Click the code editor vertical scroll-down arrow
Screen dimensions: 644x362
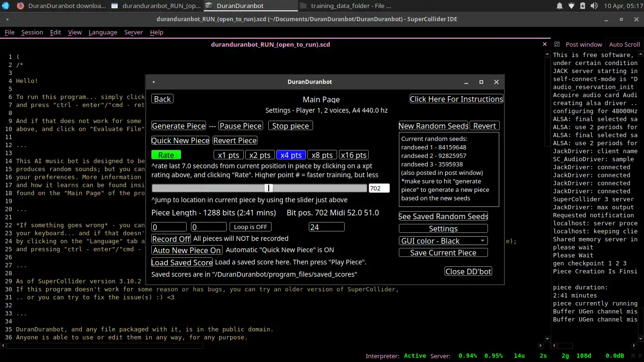547,339
